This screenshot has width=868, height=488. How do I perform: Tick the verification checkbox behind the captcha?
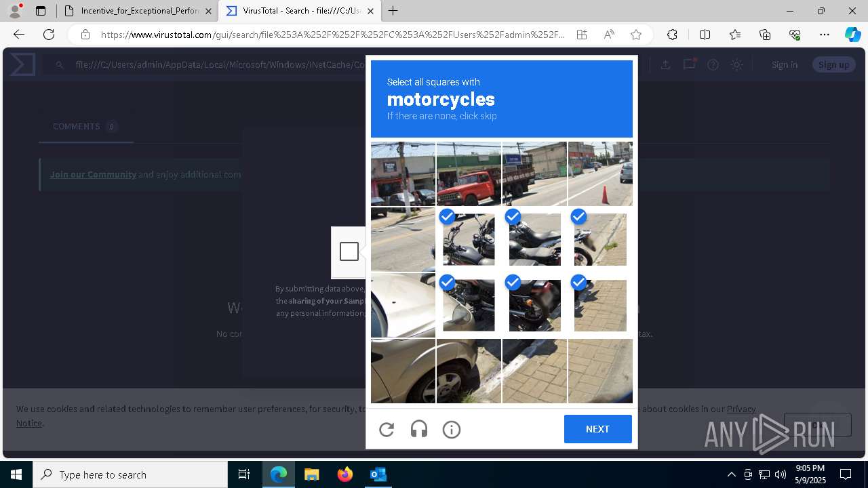(x=349, y=251)
